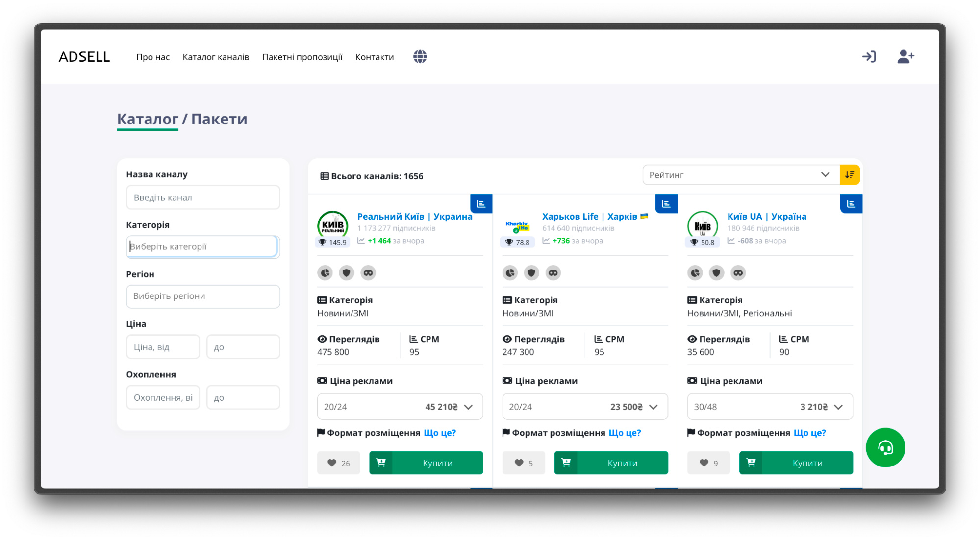Click rating badge 145.9

(332, 242)
